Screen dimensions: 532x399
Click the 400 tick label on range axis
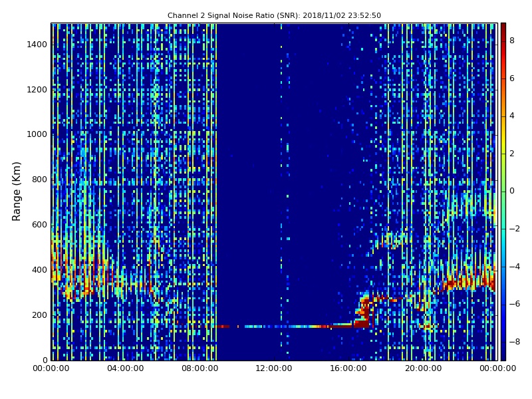click(39, 270)
